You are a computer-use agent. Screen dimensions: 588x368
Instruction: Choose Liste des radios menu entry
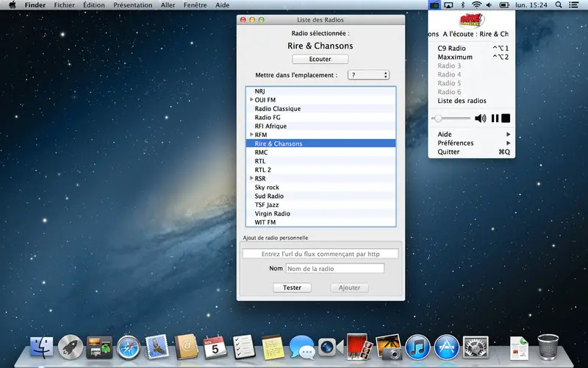(x=471, y=101)
